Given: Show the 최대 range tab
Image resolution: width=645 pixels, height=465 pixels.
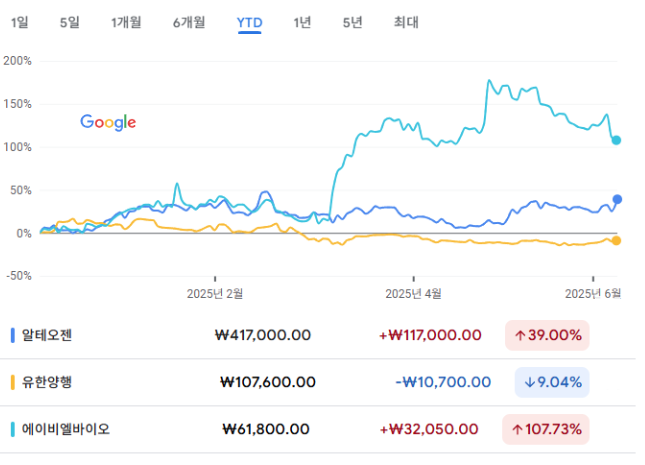Looking at the screenshot, I should [406, 22].
